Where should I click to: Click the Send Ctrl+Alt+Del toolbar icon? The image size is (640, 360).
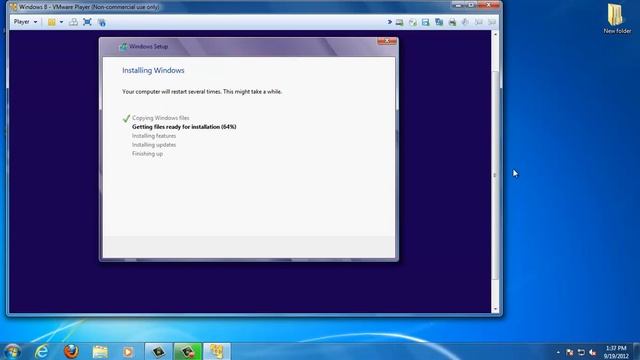tap(73, 22)
